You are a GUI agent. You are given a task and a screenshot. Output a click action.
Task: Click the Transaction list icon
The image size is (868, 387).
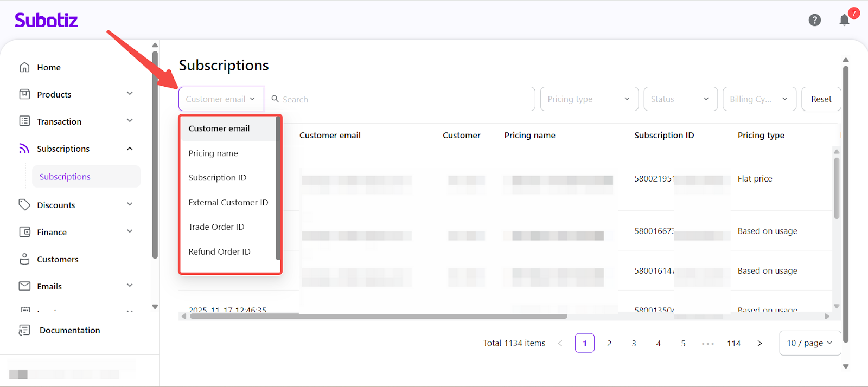coord(24,121)
